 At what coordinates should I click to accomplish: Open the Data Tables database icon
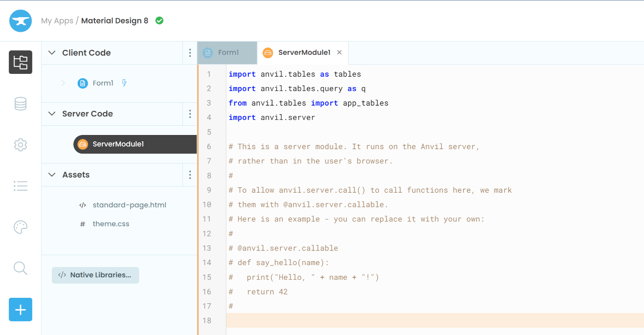click(20, 104)
